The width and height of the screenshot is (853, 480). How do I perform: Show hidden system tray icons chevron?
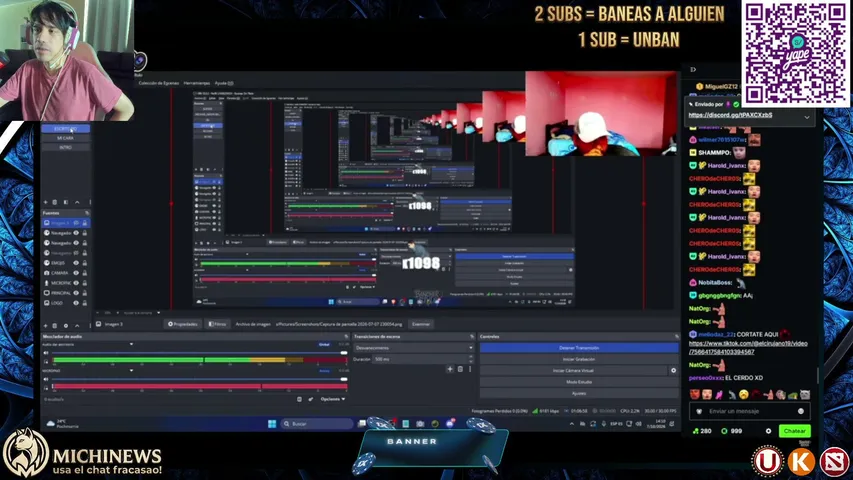572,423
